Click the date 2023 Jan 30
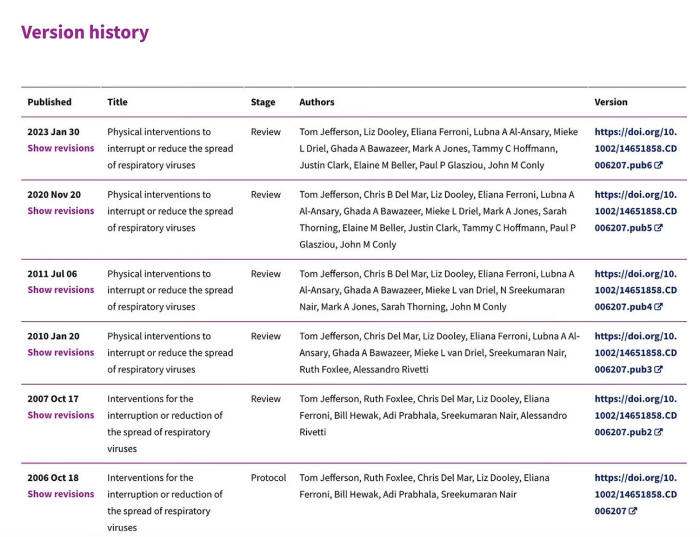The height and width of the screenshot is (537, 700). coord(54,132)
